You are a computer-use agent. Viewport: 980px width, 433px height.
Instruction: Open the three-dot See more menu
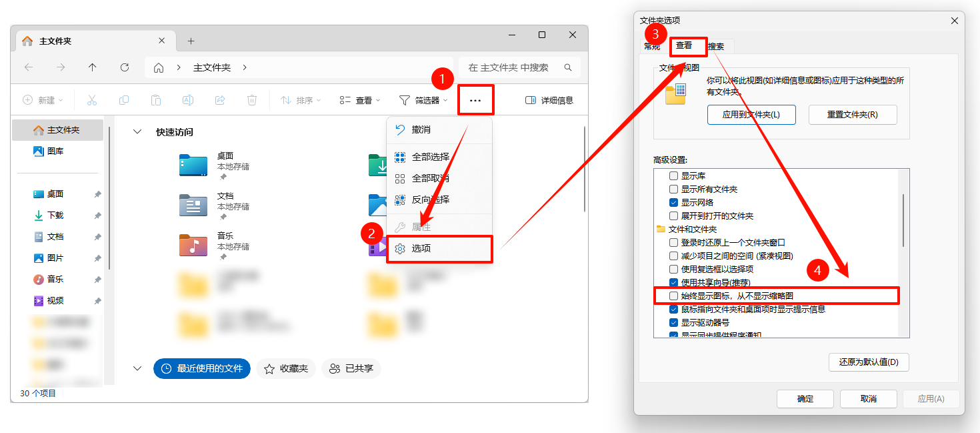click(x=475, y=100)
